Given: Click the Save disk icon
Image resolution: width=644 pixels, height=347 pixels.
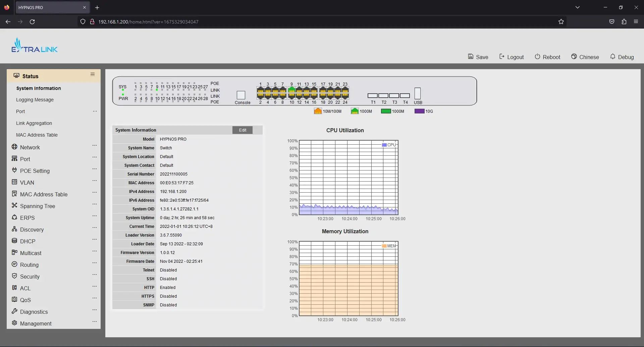Looking at the screenshot, I should pos(471,57).
